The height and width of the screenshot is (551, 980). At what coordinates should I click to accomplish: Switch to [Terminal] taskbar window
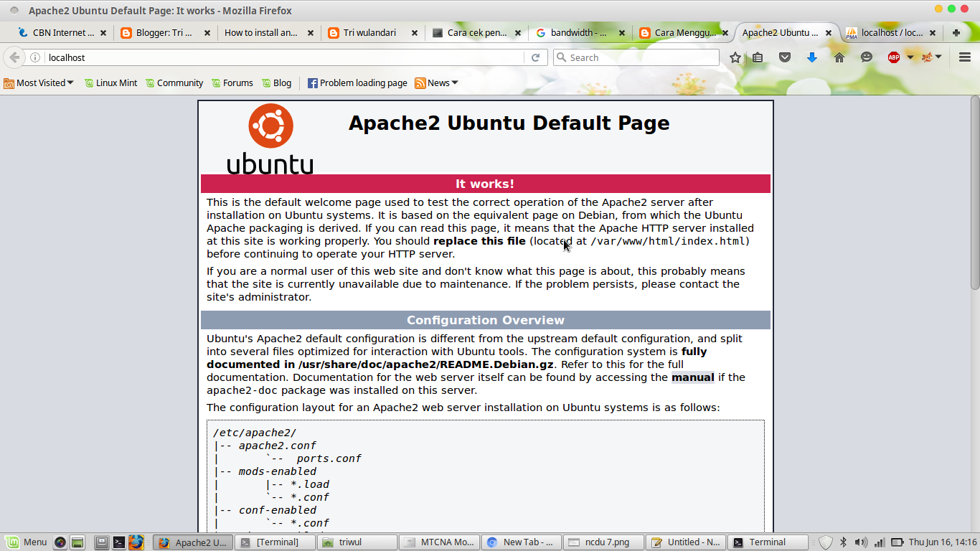[x=276, y=542]
